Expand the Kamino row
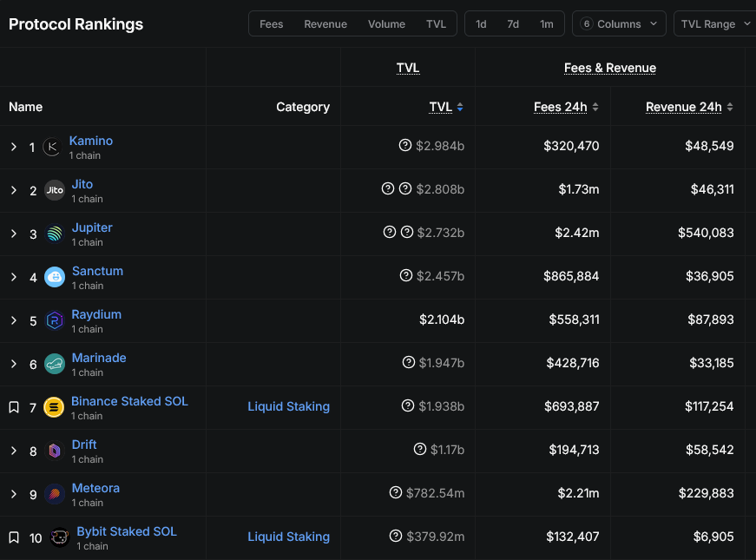The height and width of the screenshot is (560, 756). tap(14, 147)
